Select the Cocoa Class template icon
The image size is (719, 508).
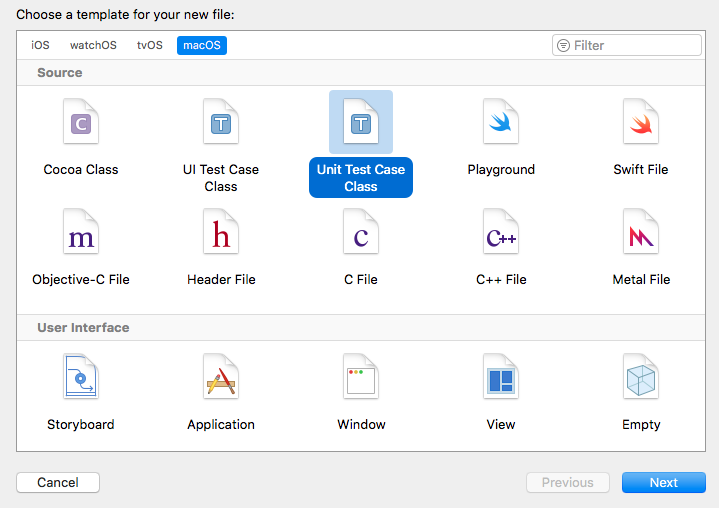point(81,121)
